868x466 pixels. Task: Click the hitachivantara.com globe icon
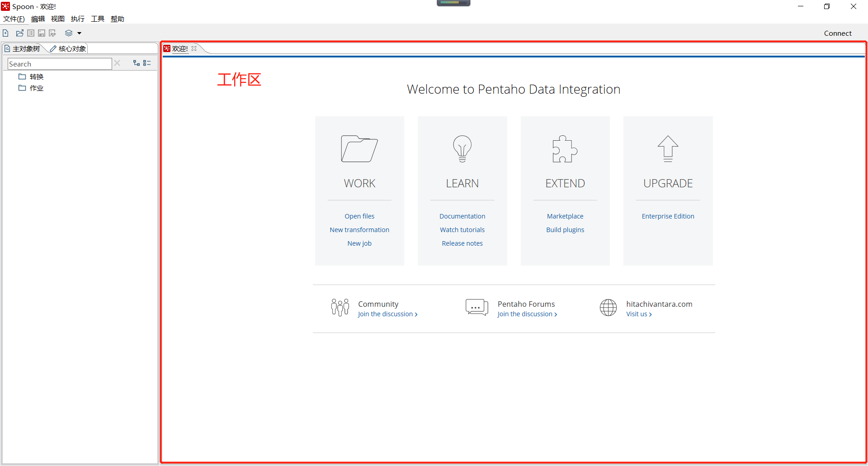click(608, 308)
